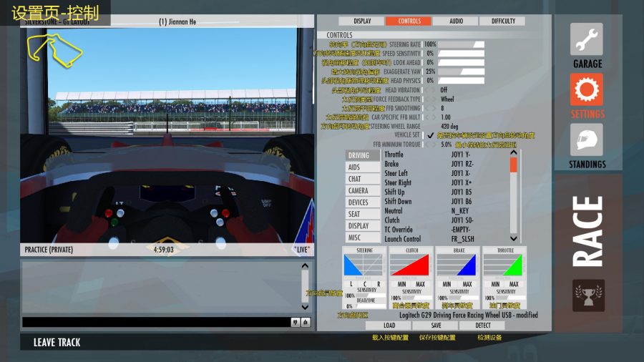The image size is (644, 362).
Task: Click the control mappings list down arrow
Action: pos(513,238)
